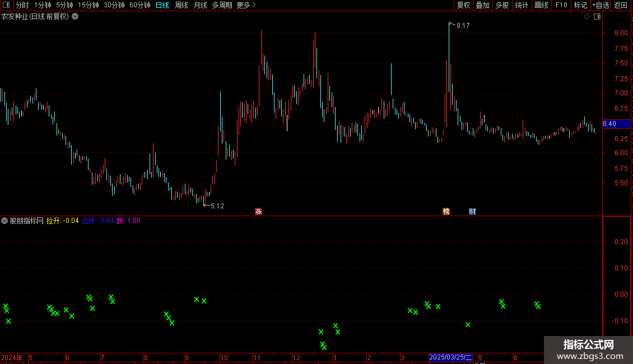The image size is (633, 364).
Task: Switch to 周线 weekly period
Action: pyautogui.click(x=181, y=5)
